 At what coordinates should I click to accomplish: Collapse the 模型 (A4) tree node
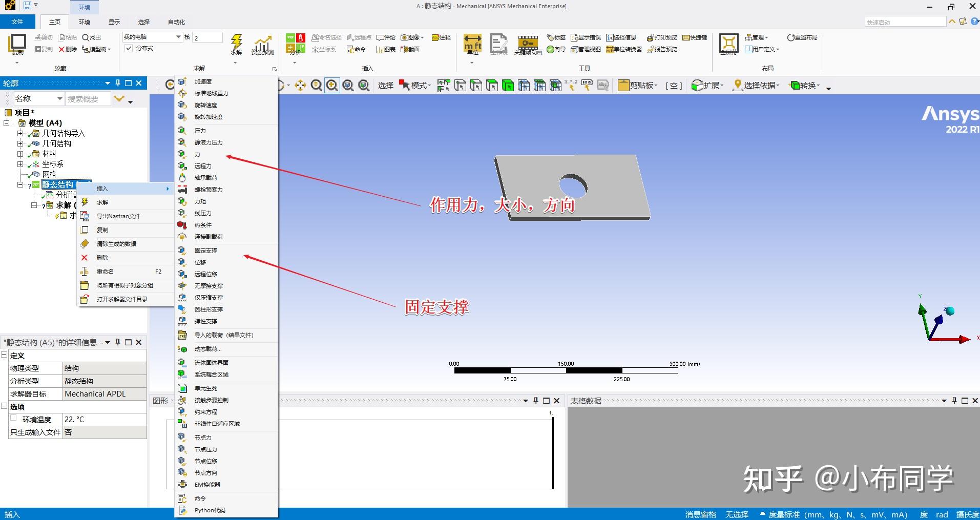click(7, 123)
